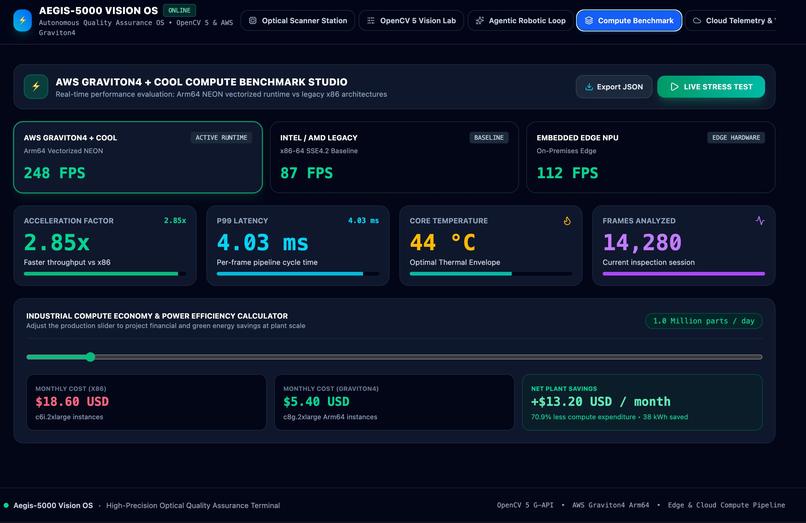Click 'Edge & Cloud Compute Pipeline' in footer
This screenshot has height=523, width=806.
coord(726,506)
